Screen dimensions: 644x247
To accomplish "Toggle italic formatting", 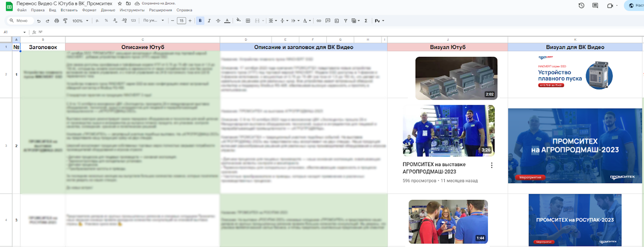I will (x=209, y=21).
